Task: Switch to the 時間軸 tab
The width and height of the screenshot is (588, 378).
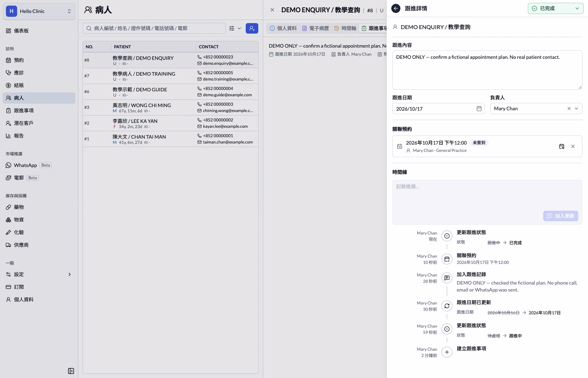Action: (x=345, y=28)
